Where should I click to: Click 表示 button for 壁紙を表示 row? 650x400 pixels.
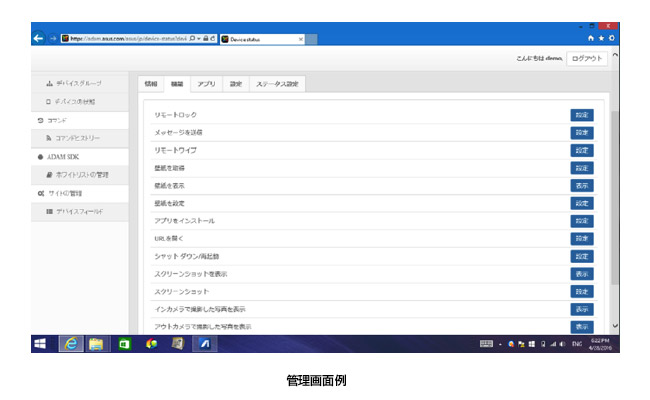581,186
